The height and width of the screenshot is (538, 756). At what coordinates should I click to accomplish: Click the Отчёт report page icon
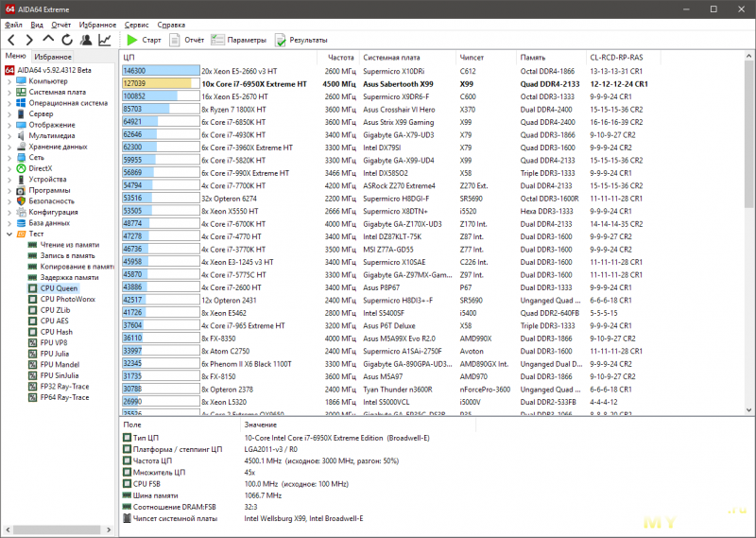(174, 40)
